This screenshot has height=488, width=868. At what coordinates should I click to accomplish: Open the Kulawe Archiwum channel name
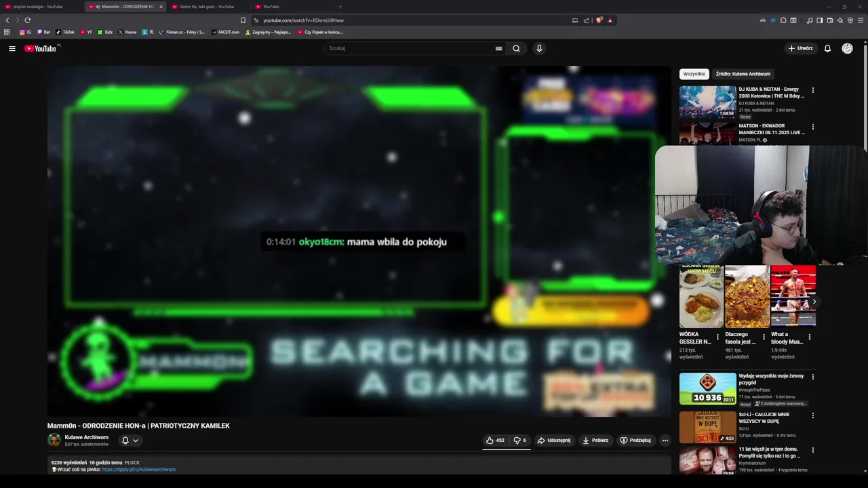tap(86, 437)
